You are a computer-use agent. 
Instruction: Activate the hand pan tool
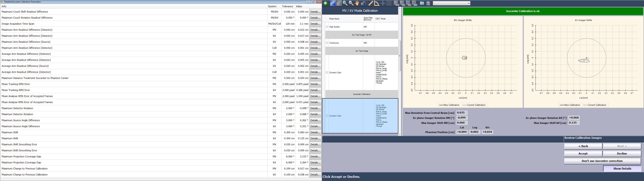tap(357, 3)
